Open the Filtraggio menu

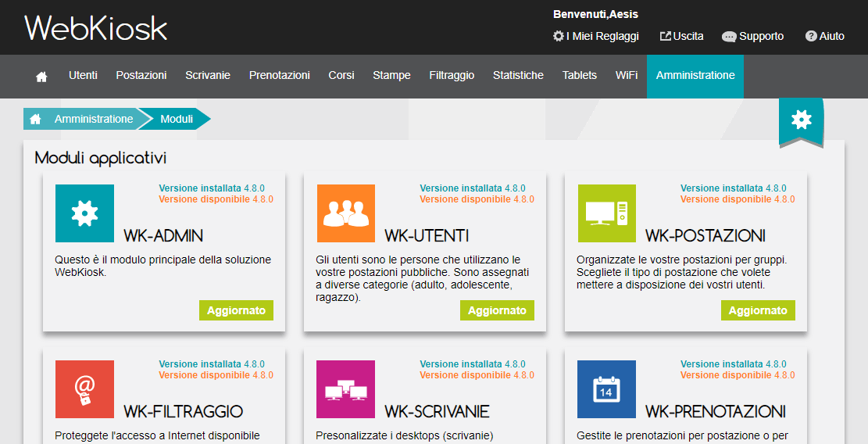click(452, 75)
